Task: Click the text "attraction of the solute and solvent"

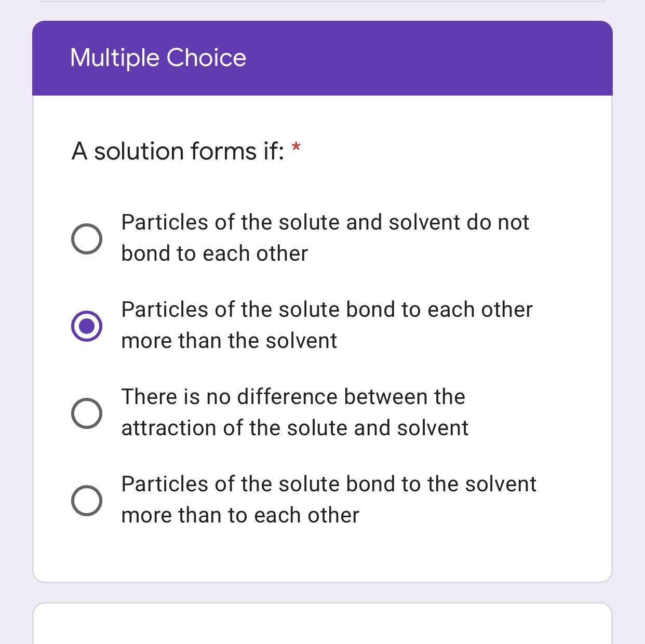Action: point(294,428)
